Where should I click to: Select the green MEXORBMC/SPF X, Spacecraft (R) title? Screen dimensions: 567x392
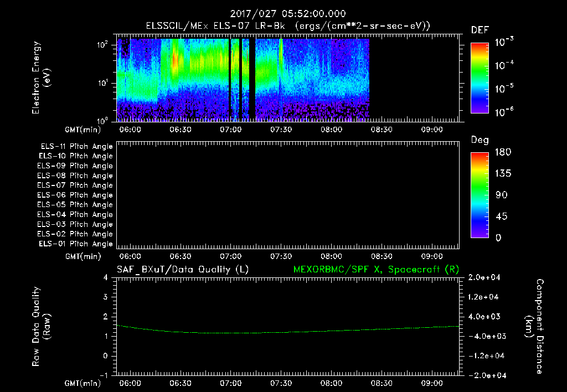376,270
